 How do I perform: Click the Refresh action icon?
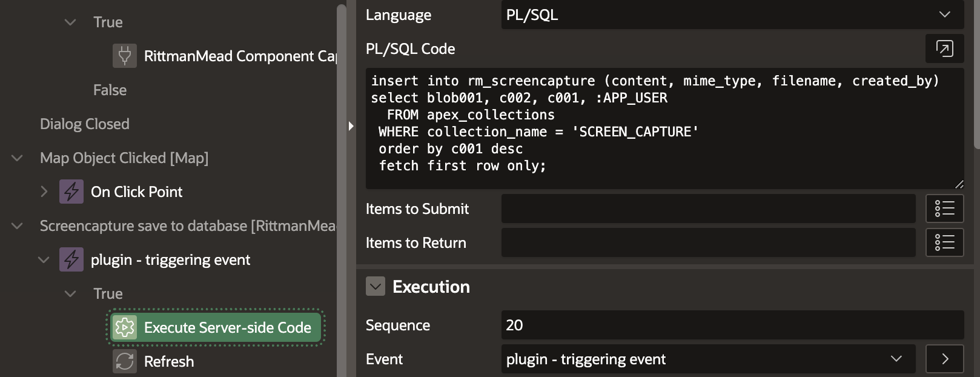[x=125, y=361]
